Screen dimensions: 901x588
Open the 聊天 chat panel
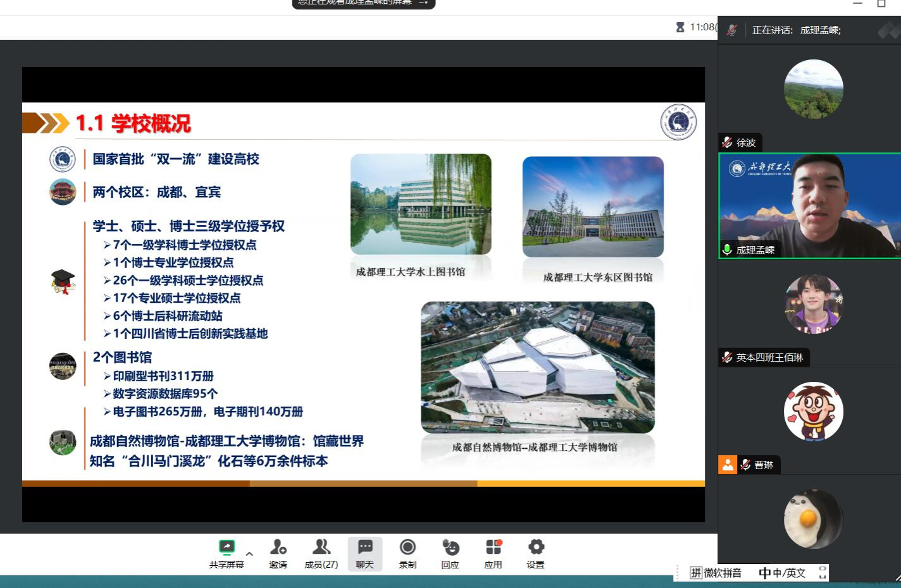[x=365, y=554]
